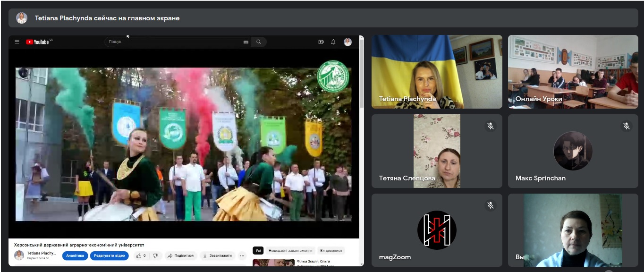
Task: Click the muted mic icon on Макс Sprinchan tile
Action: click(x=627, y=126)
